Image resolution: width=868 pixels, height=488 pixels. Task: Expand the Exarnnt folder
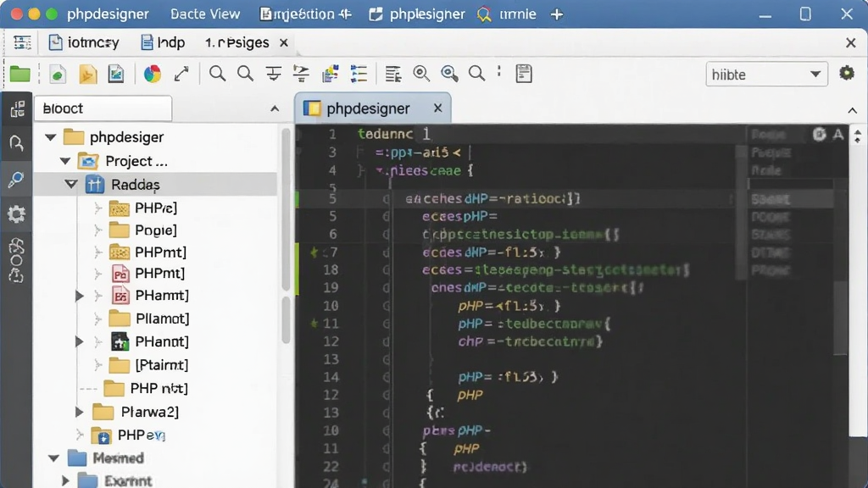65,480
